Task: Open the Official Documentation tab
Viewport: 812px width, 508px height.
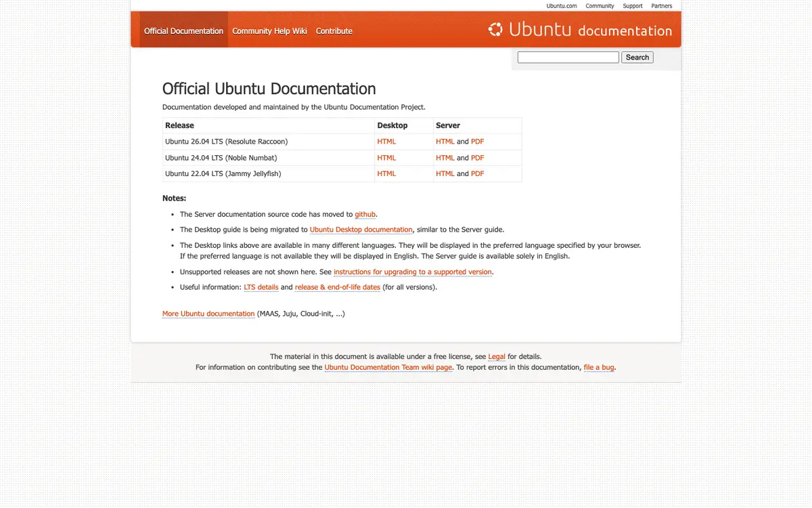Action: pos(183,31)
